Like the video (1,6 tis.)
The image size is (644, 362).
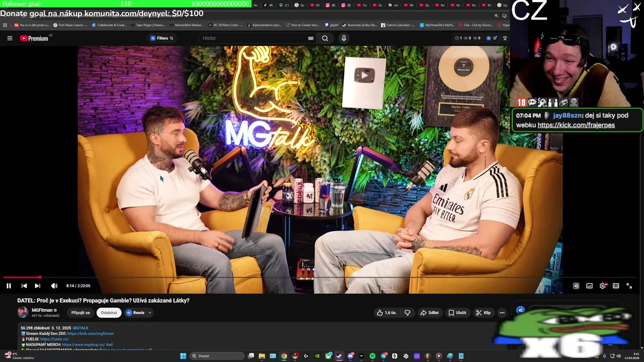click(386, 313)
